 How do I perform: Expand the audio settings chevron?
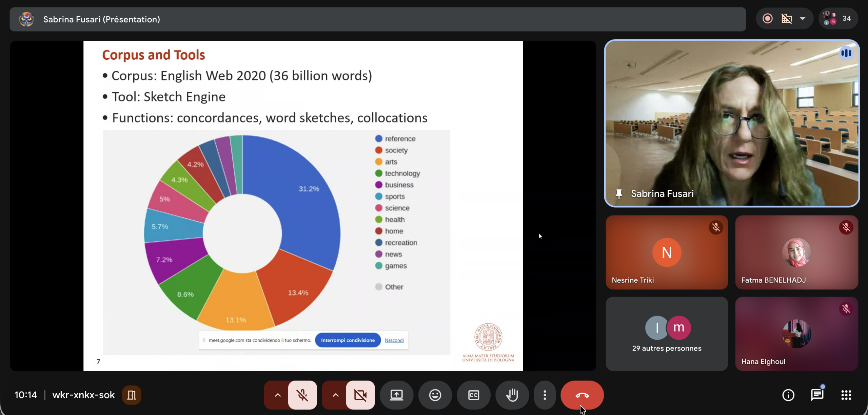point(278,395)
